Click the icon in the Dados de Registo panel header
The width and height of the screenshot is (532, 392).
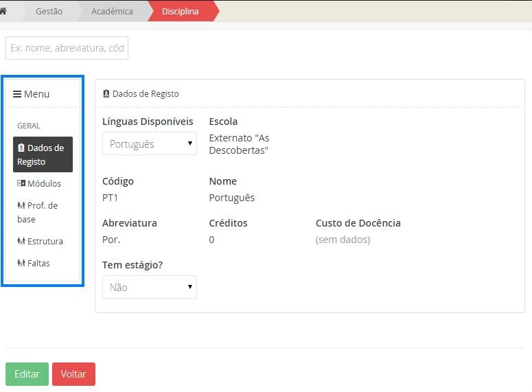pos(106,93)
